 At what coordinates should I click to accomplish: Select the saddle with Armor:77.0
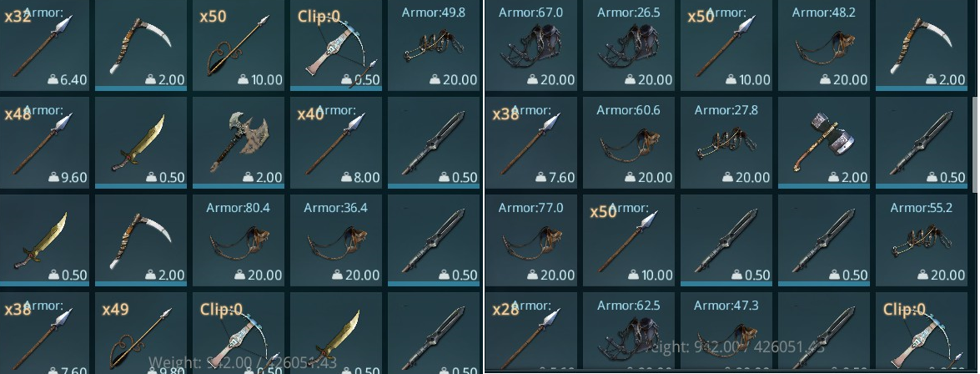pos(530,240)
